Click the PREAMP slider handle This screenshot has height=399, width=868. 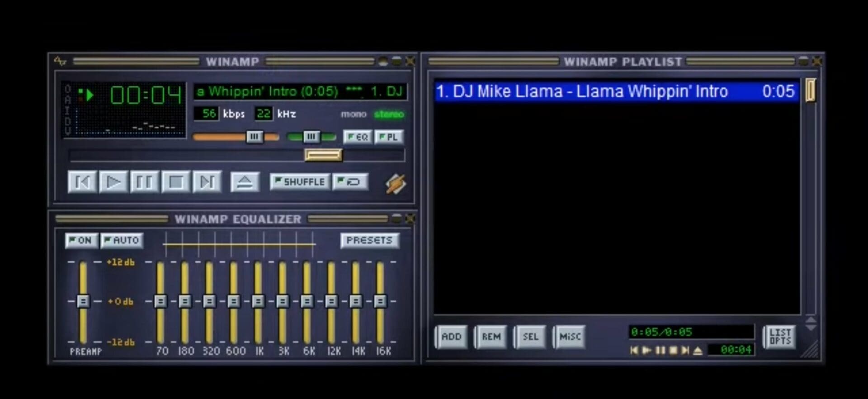[x=83, y=301]
